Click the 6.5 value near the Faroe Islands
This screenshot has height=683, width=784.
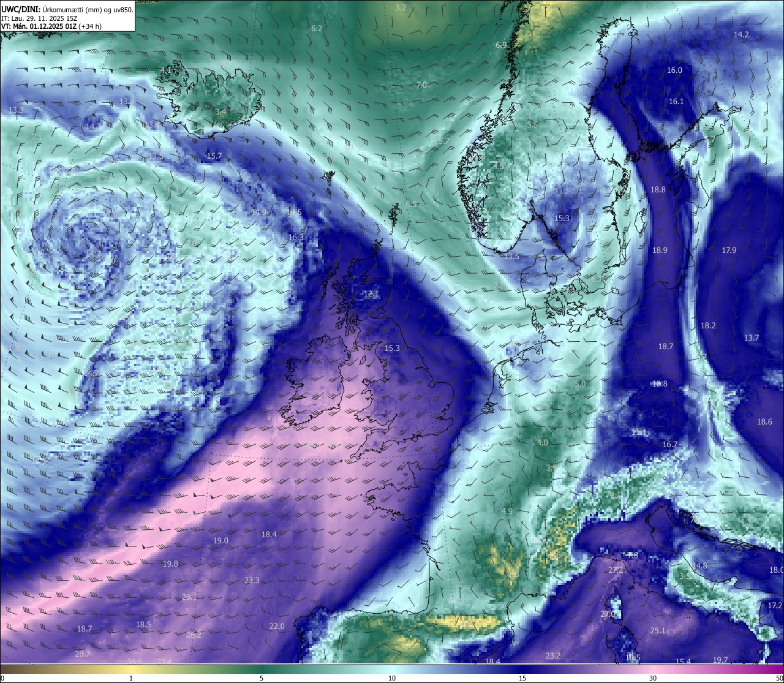[412, 205]
